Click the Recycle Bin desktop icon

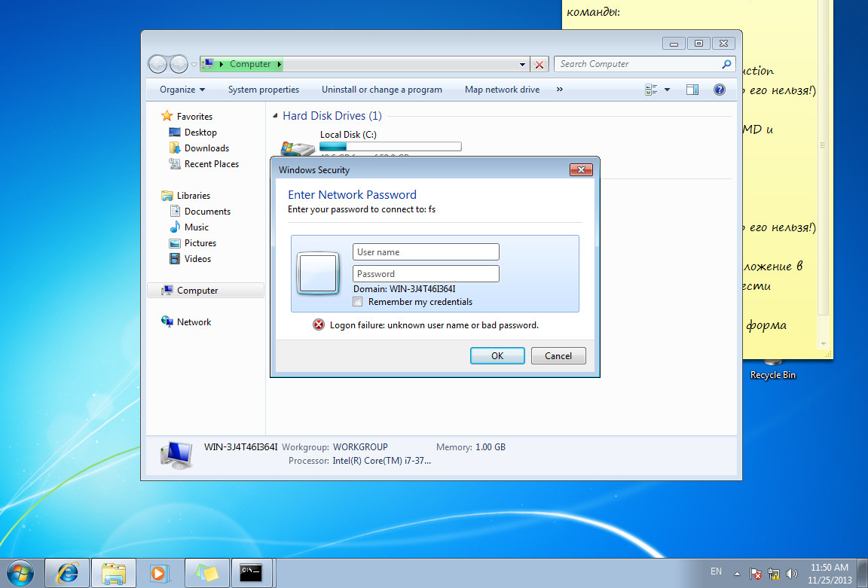[773, 370]
